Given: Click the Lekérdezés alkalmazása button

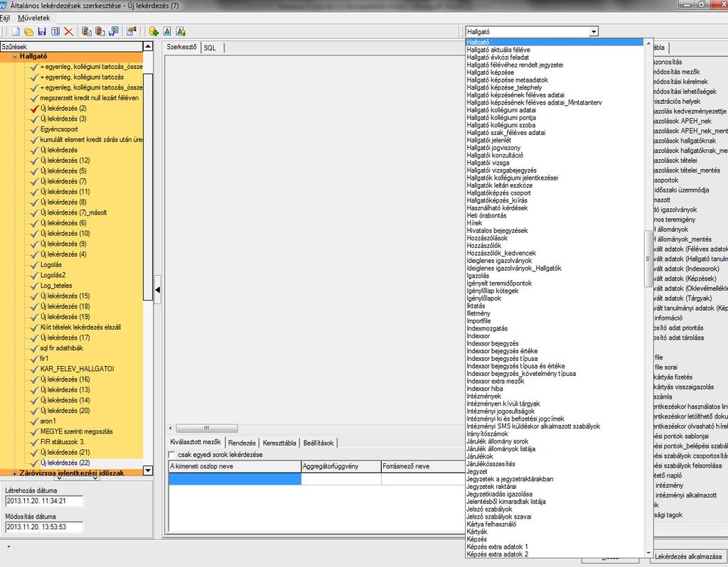Looking at the screenshot, I should coord(688,556).
